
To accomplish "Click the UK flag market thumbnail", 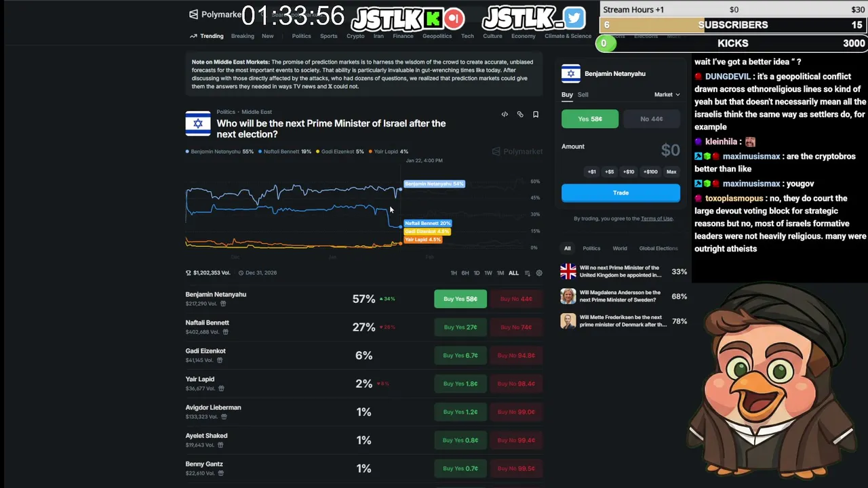I will 568,272.
